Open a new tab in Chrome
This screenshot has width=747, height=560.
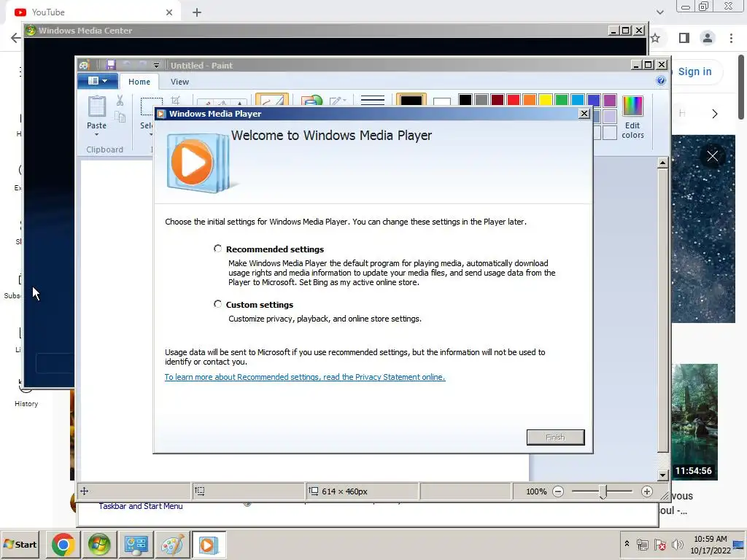[197, 12]
